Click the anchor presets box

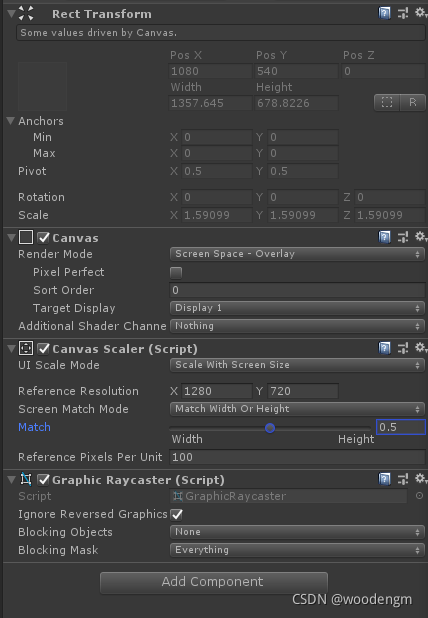pyautogui.click(x=42, y=86)
